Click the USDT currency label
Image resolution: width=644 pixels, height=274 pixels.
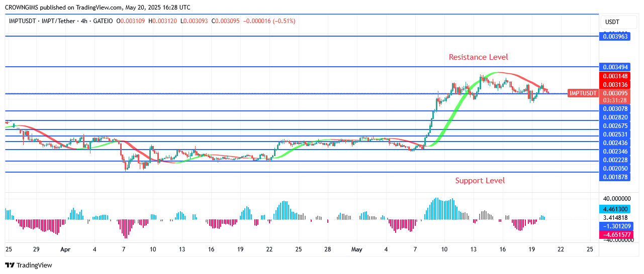click(612, 22)
